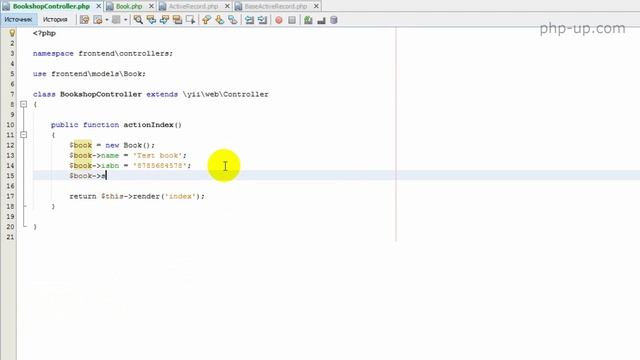Click '$this->render' call text
Image resolution: width=640 pixels, height=360 pixels.
(x=131, y=196)
